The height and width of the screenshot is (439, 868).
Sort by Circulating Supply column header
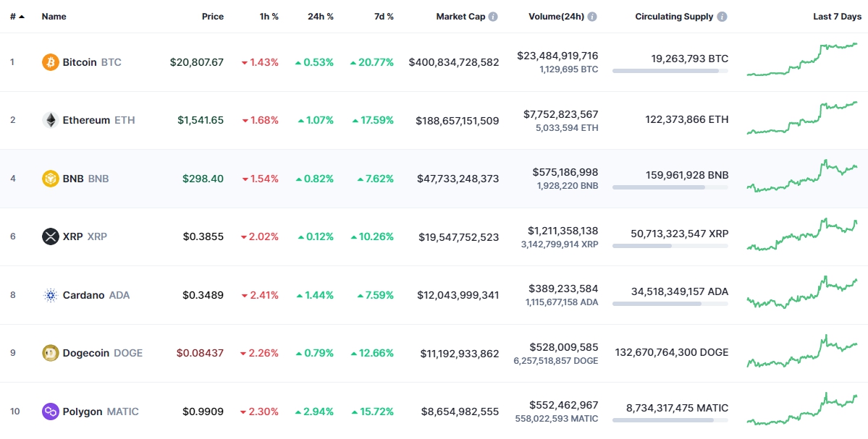pyautogui.click(x=674, y=17)
